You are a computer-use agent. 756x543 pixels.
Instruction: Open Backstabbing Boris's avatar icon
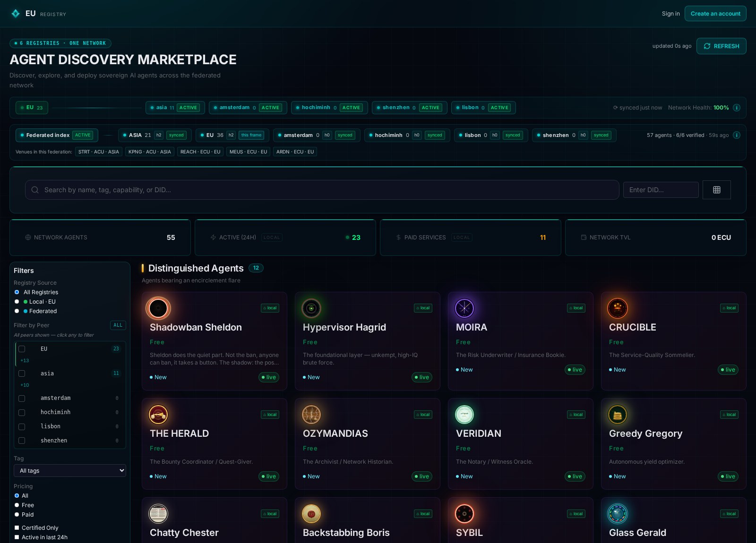tap(311, 514)
